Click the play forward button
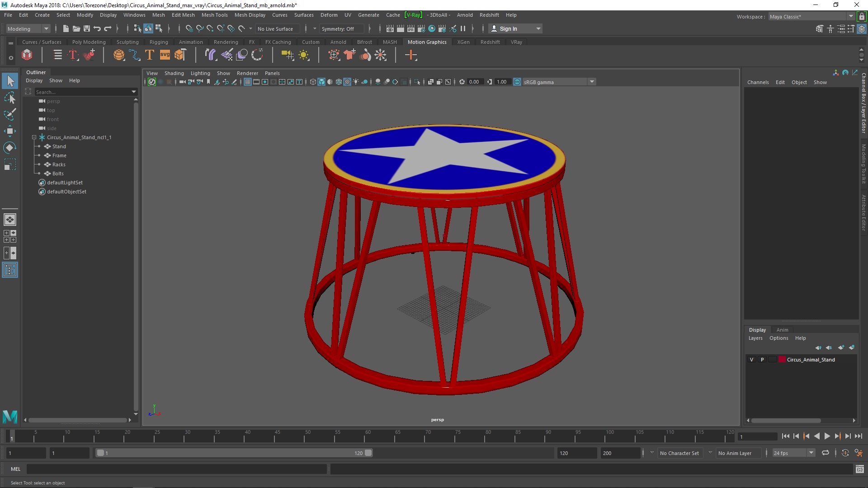The image size is (868, 488). tap(827, 436)
